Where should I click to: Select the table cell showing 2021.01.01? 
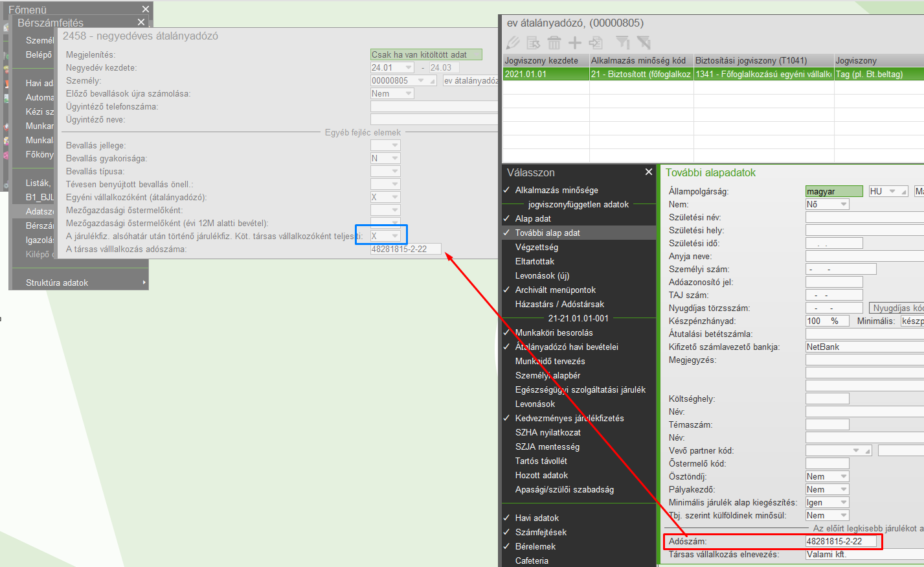click(546, 74)
